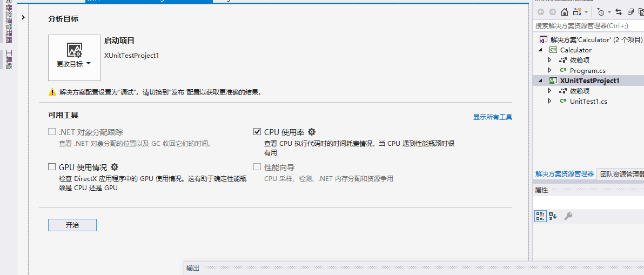Viewport: 644px width, 275px height.
Task: Switch to the 解决方案资源管理器 tab
Action: [565, 173]
